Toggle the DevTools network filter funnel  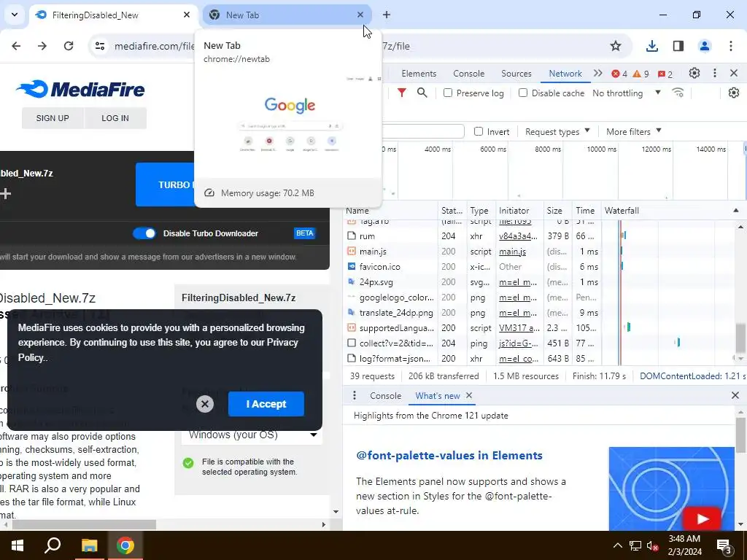tap(402, 93)
